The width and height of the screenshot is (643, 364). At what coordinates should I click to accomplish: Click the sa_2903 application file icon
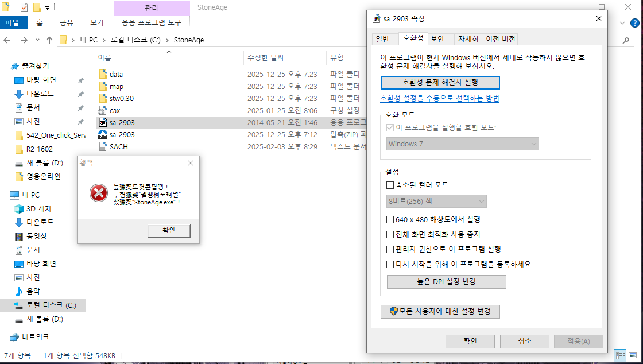(103, 122)
